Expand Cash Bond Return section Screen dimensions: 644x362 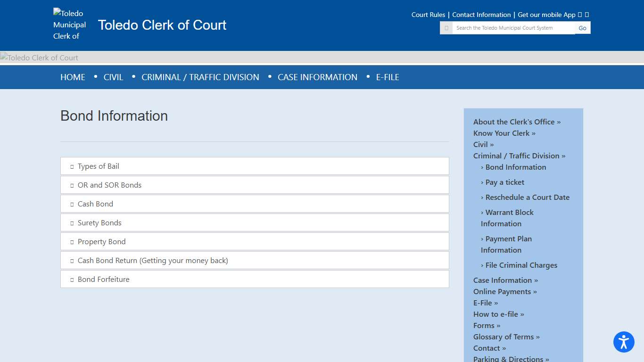point(255,261)
